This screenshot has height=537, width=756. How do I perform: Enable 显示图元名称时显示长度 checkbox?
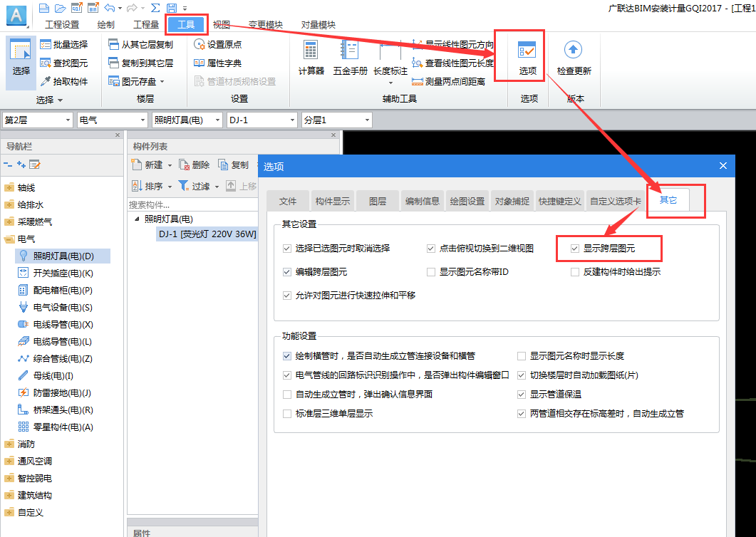coord(521,356)
